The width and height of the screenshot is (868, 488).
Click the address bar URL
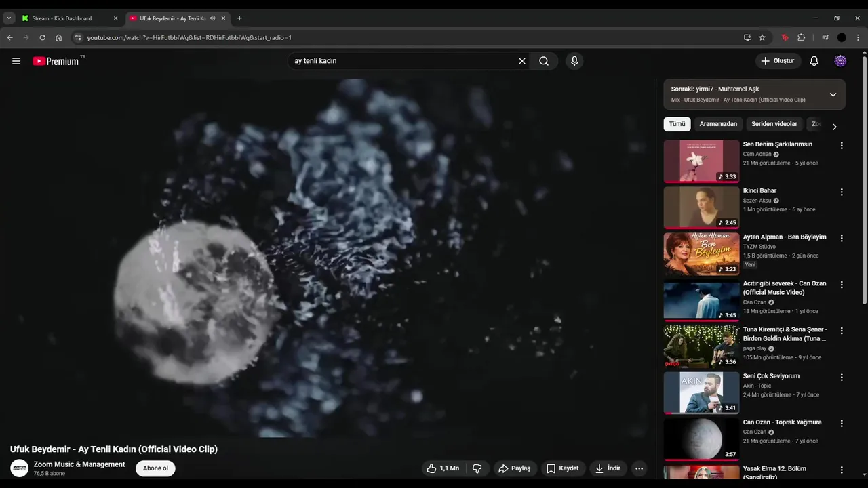[189, 37]
